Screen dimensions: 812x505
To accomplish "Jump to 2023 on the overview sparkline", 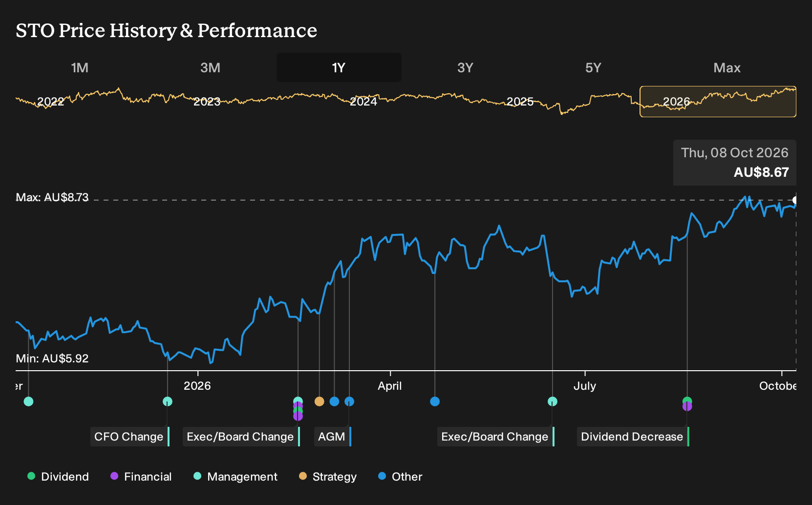I will [207, 102].
